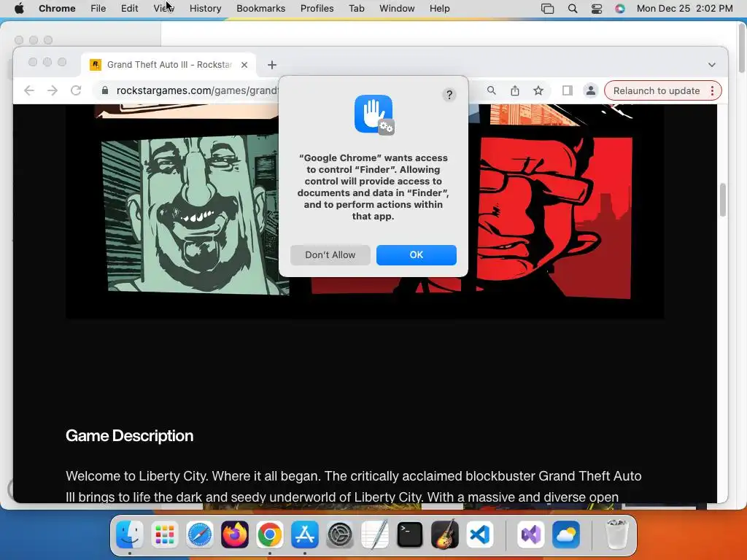Image resolution: width=747 pixels, height=560 pixels.
Task: Open Stage Manager menu bar icon
Action: [x=547, y=9]
